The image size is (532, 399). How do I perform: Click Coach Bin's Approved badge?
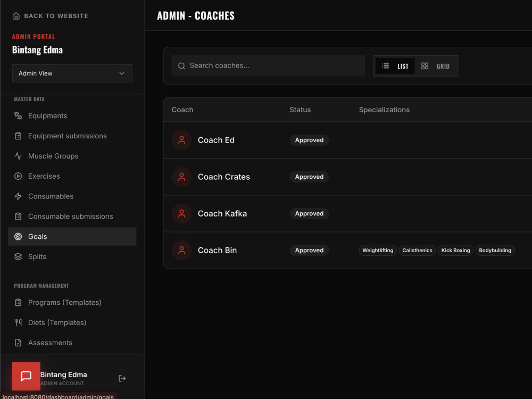(309, 251)
